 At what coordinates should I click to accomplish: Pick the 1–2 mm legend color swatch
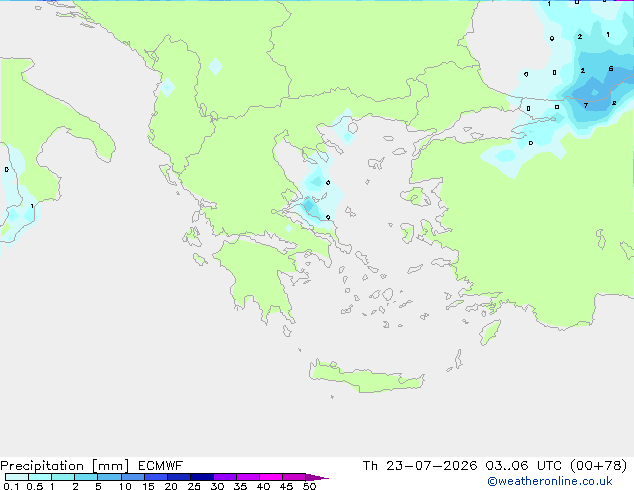click(x=63, y=477)
